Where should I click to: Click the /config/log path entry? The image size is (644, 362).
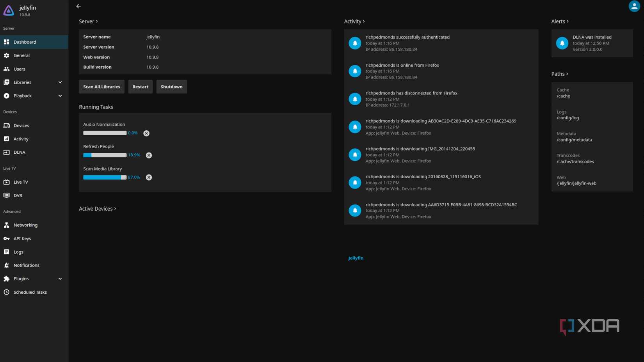[568, 118]
